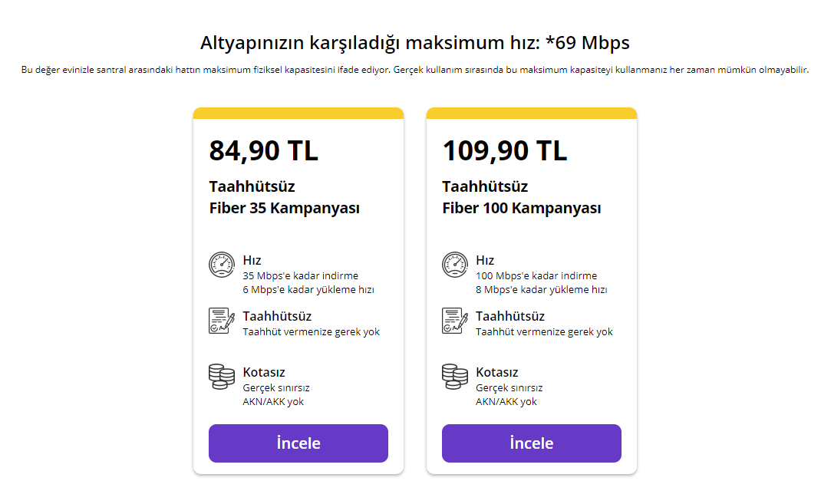The height and width of the screenshot is (504, 821).
Task: Click the yellow top bar of Fiber 35 card
Action: [298, 114]
